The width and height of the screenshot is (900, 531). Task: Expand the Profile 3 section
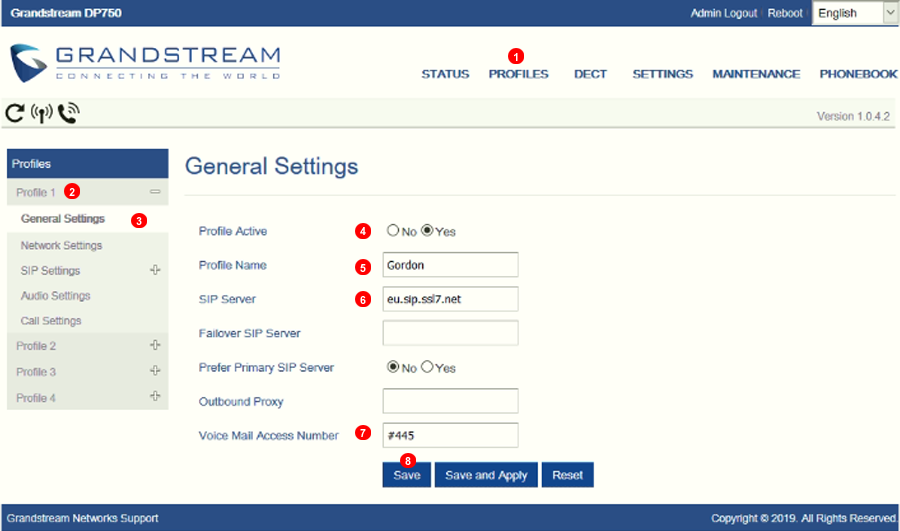click(155, 371)
